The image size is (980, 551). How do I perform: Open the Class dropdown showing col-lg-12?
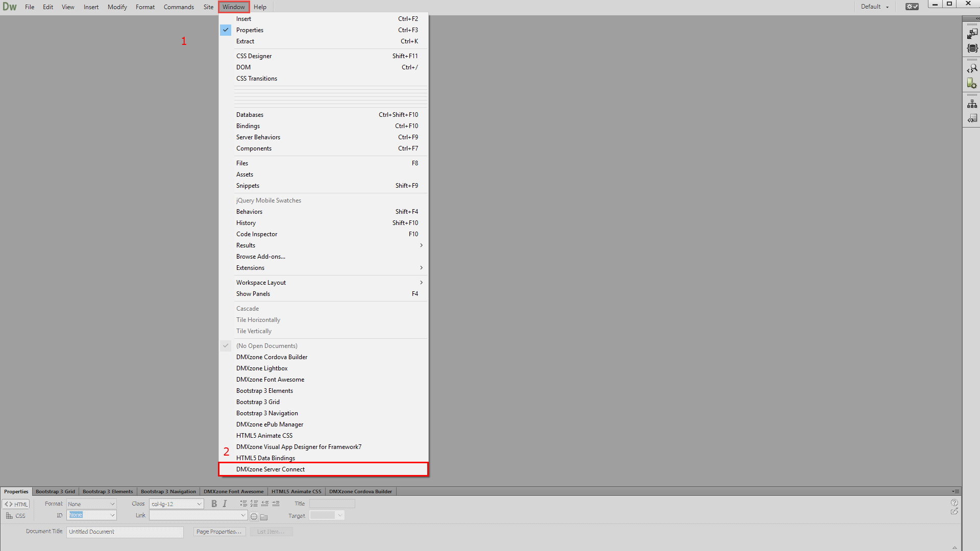[x=176, y=504]
